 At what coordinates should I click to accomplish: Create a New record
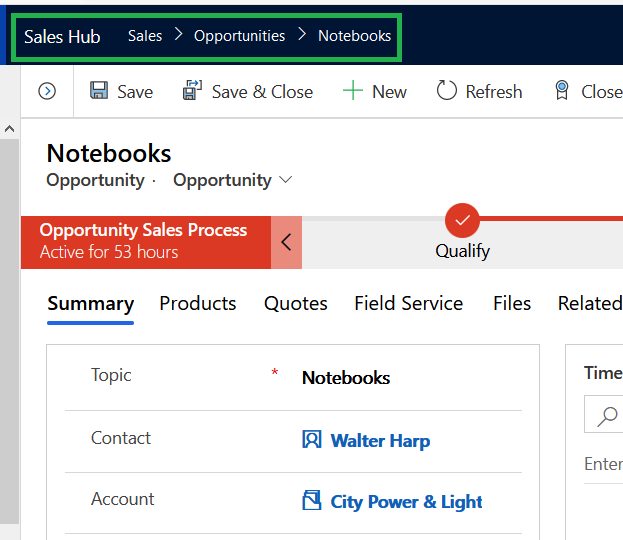pyautogui.click(x=389, y=92)
